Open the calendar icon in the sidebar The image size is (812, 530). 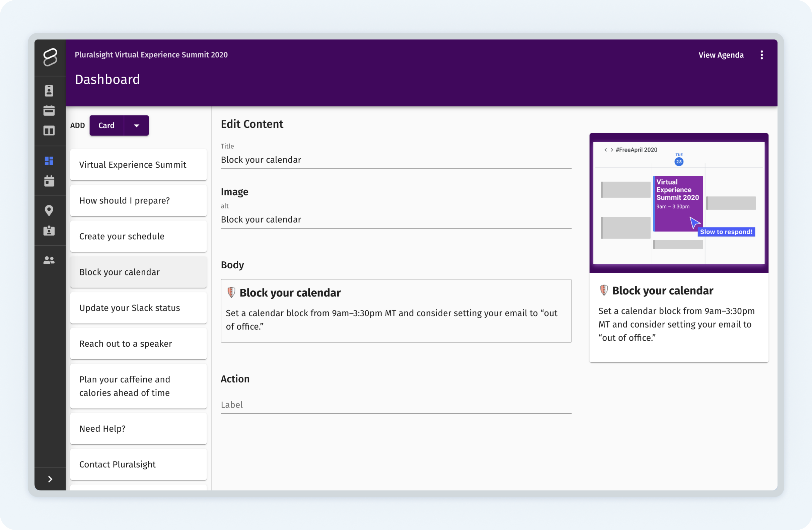(x=49, y=181)
